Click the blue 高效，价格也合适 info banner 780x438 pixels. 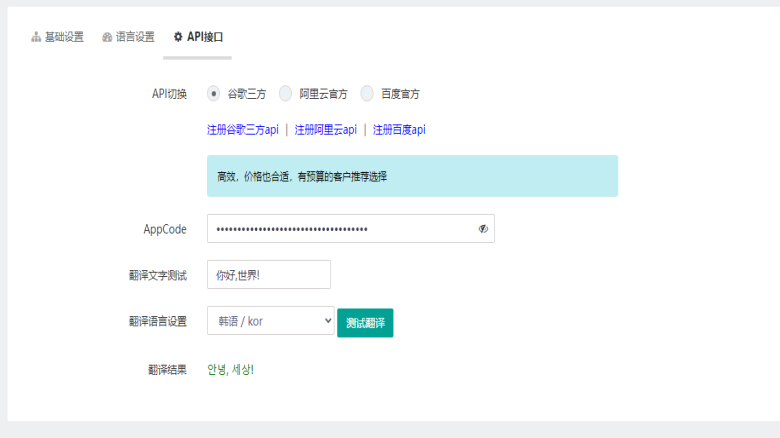coord(412,176)
